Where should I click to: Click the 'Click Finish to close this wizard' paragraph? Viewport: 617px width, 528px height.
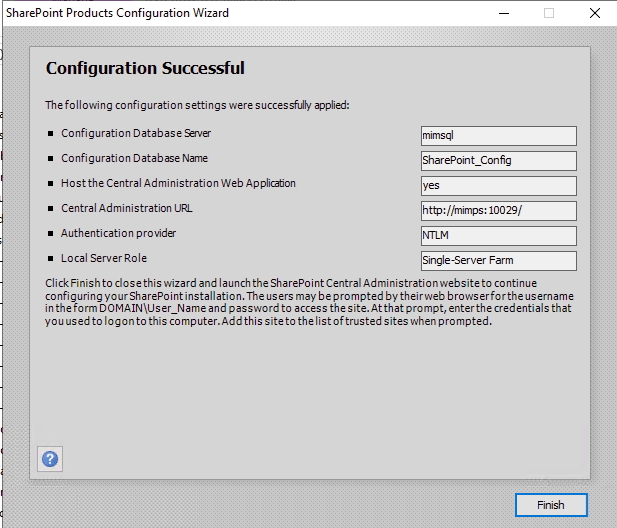tap(309, 302)
